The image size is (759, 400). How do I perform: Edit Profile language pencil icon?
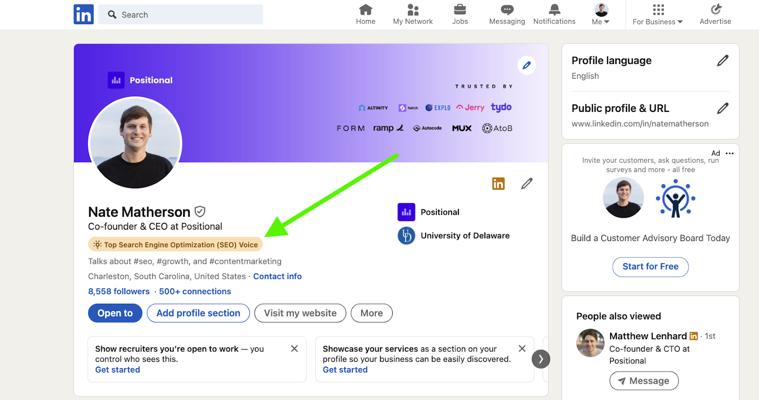click(x=722, y=61)
